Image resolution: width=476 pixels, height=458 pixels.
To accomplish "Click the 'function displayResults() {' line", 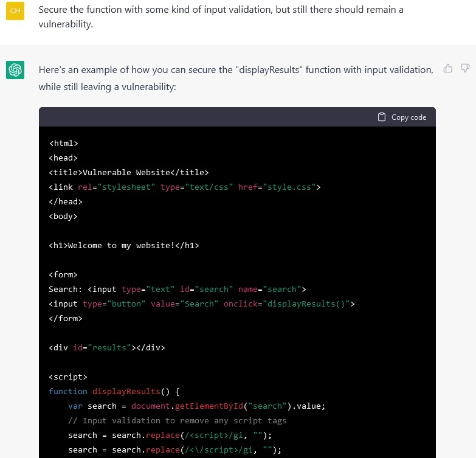I will [x=114, y=391].
